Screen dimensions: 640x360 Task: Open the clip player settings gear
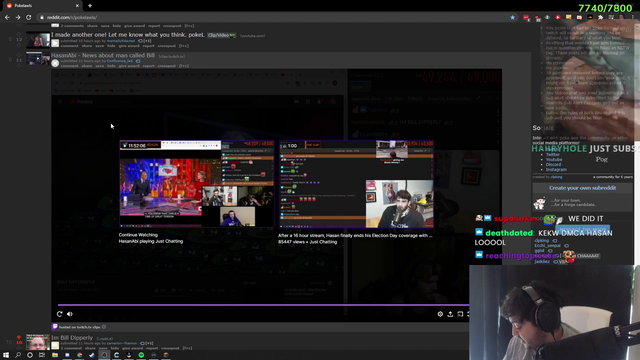point(440,314)
